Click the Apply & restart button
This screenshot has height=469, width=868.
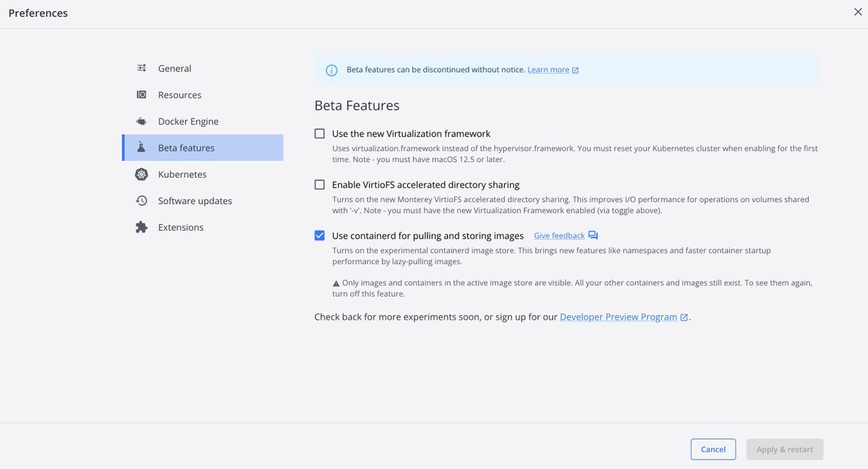[785, 449]
